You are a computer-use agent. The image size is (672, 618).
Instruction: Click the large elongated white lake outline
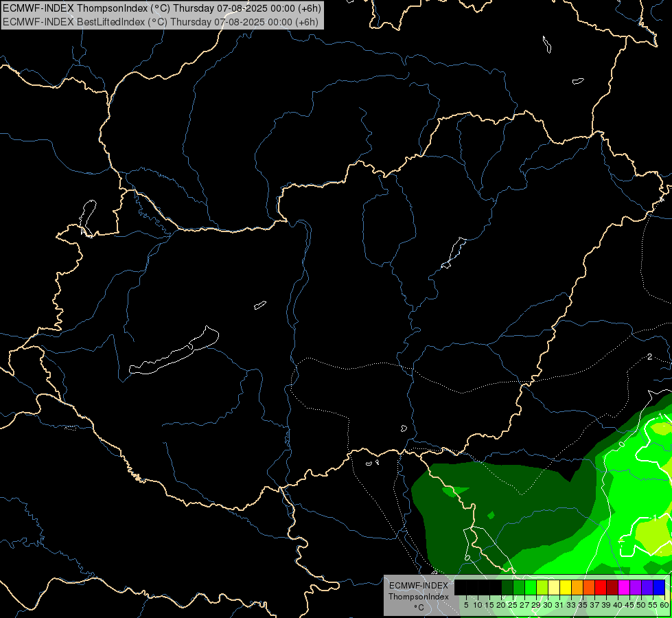click(x=174, y=351)
